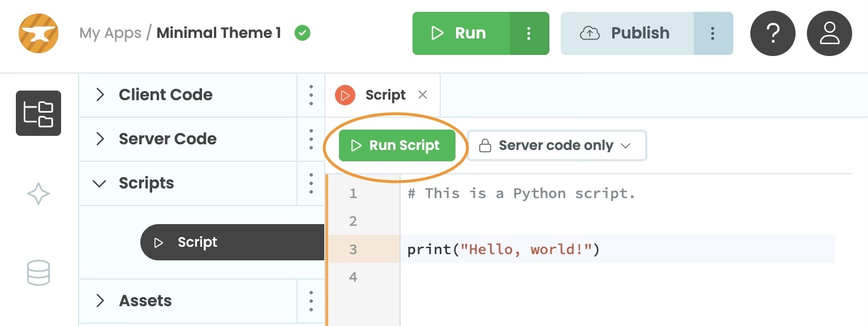The image size is (868, 326).
Task: Open the help question mark icon
Action: click(x=773, y=33)
